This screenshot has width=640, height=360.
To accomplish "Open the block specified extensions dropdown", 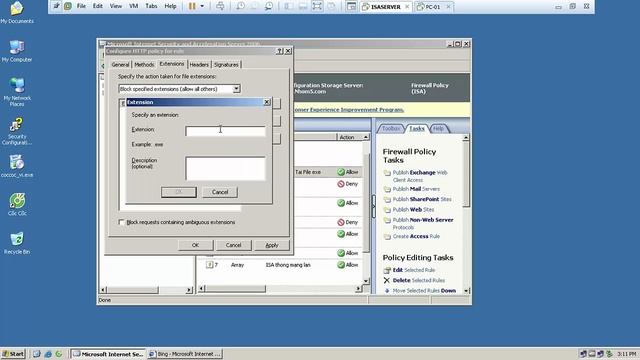I will [236, 89].
